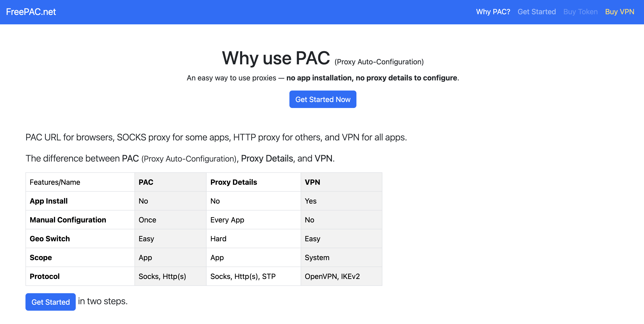Click the Scope row label
Image resolution: width=644 pixels, height=324 pixels.
40,257
